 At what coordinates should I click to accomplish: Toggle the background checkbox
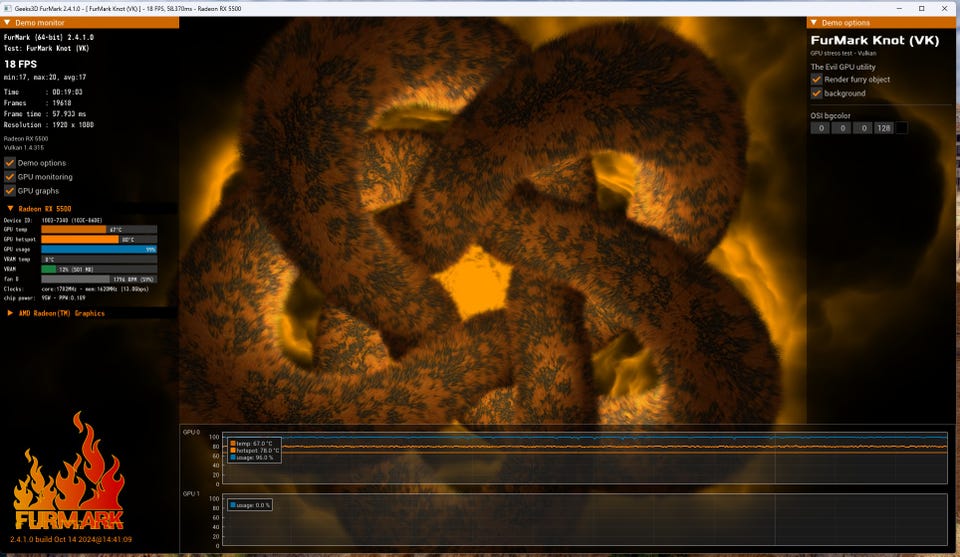pos(817,93)
